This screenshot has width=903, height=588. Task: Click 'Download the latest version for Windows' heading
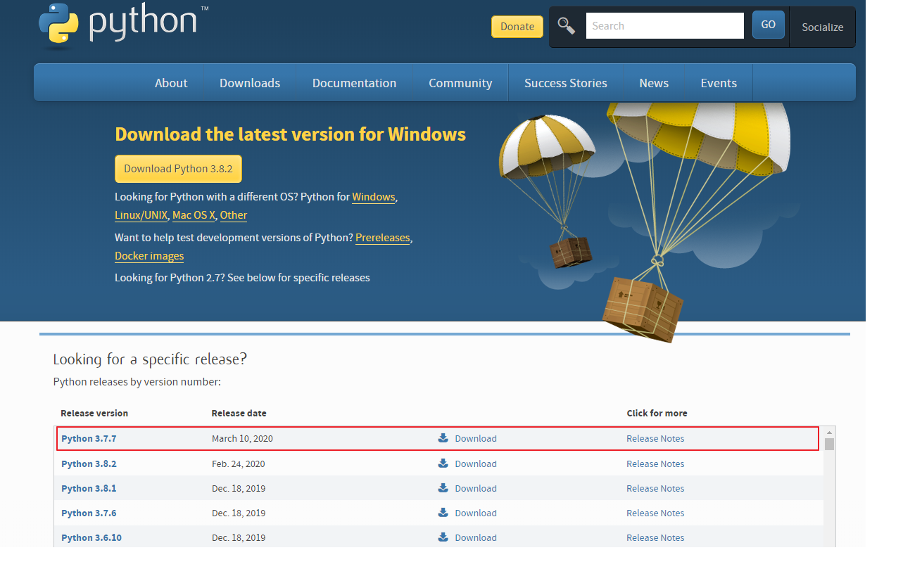(x=290, y=134)
